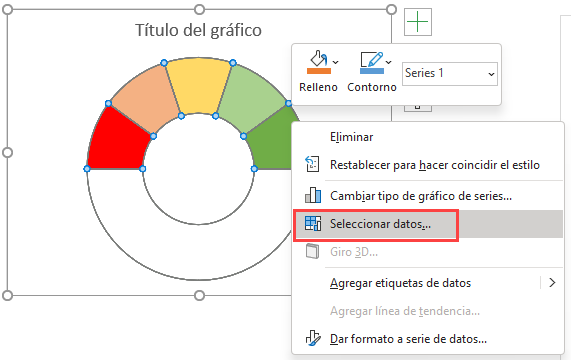The width and height of the screenshot is (571, 360).
Task: Click the partially hidden chart filter button
Action: click(418, 107)
